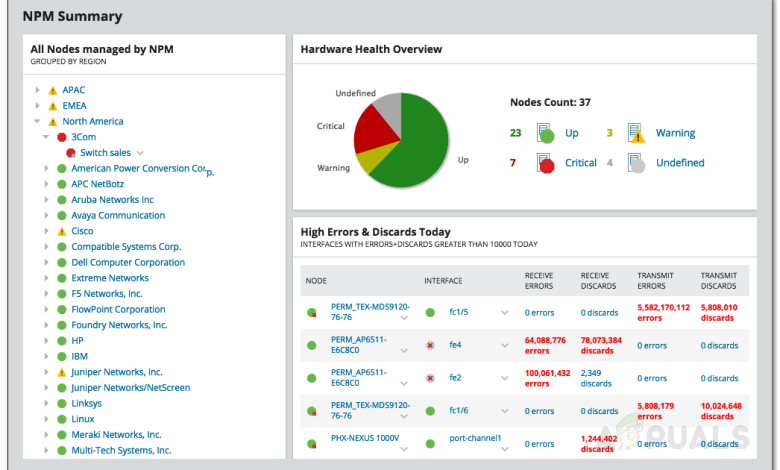Click the green status icon for fc1/5
780x470 pixels.
click(x=430, y=312)
